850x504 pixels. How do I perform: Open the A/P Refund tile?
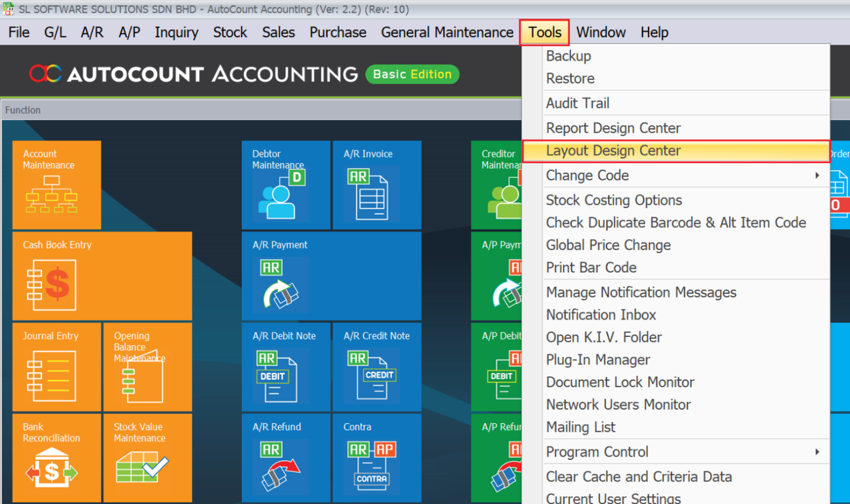[x=496, y=458]
